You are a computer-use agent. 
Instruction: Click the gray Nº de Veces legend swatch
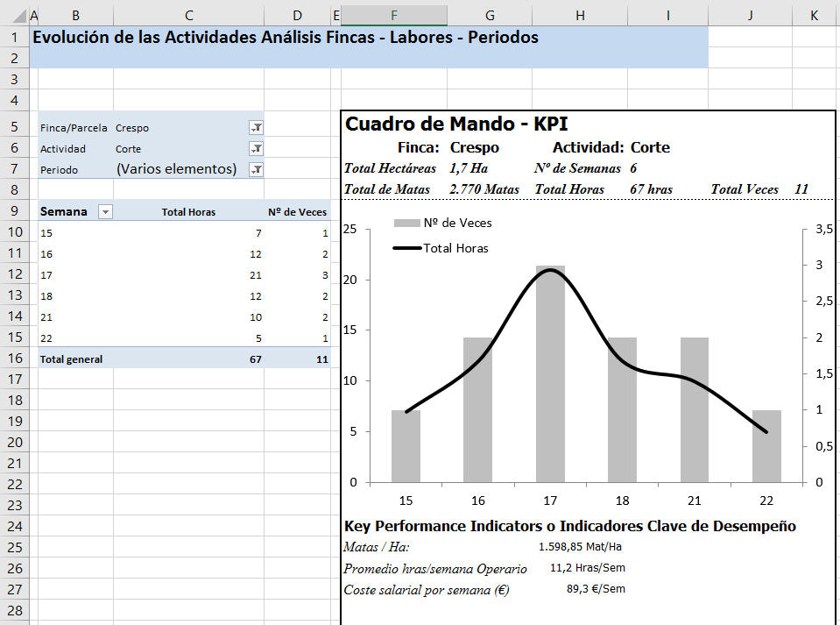click(406, 224)
